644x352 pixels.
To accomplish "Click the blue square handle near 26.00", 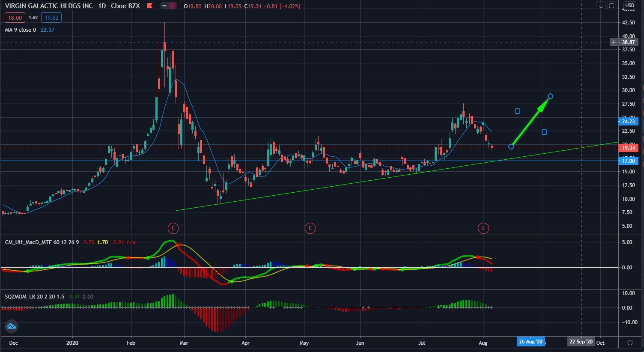I will click(517, 111).
